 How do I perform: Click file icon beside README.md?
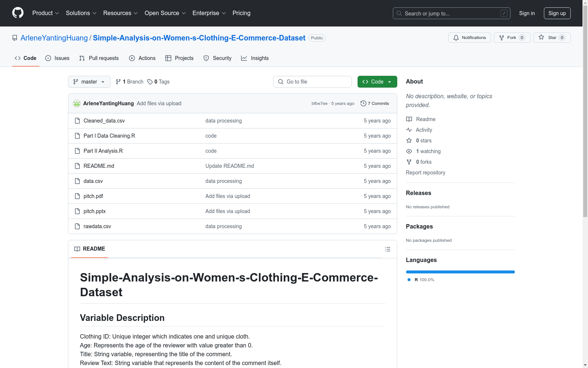pyautogui.click(x=77, y=166)
